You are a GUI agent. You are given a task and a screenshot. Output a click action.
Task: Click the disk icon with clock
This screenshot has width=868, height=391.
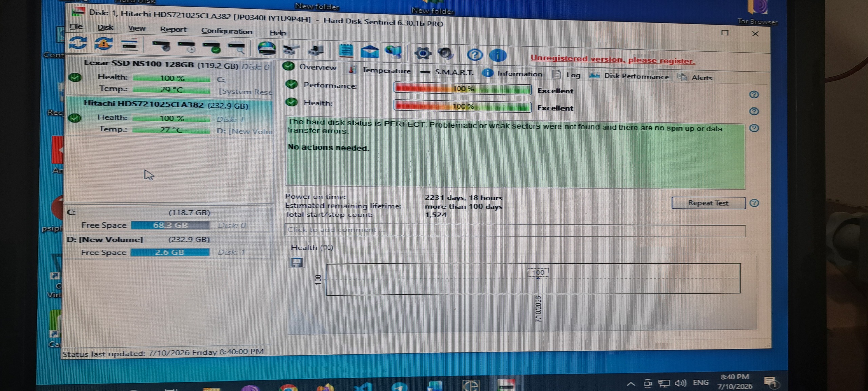(x=186, y=47)
